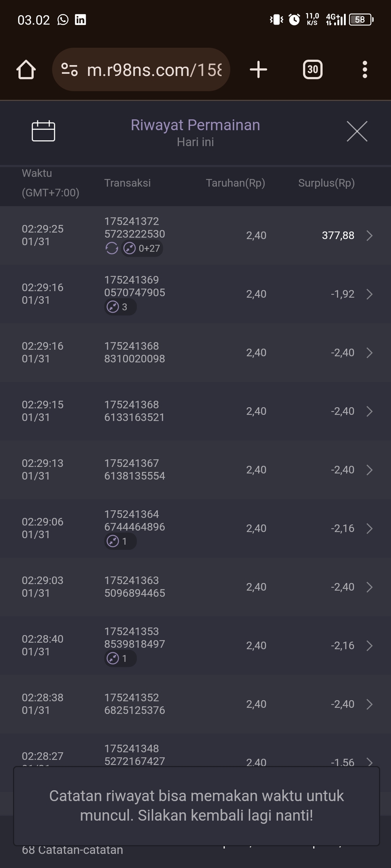391x868 pixels.
Task: Expand the 02:29:15 transaction chevron
Action: pos(369,411)
